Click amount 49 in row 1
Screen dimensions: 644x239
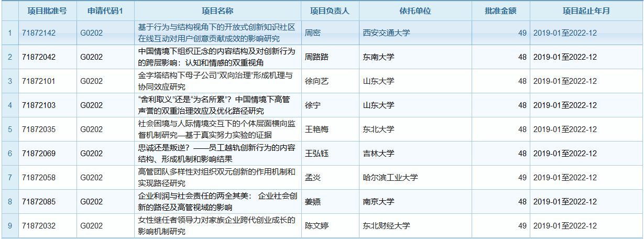pyautogui.click(x=522, y=33)
